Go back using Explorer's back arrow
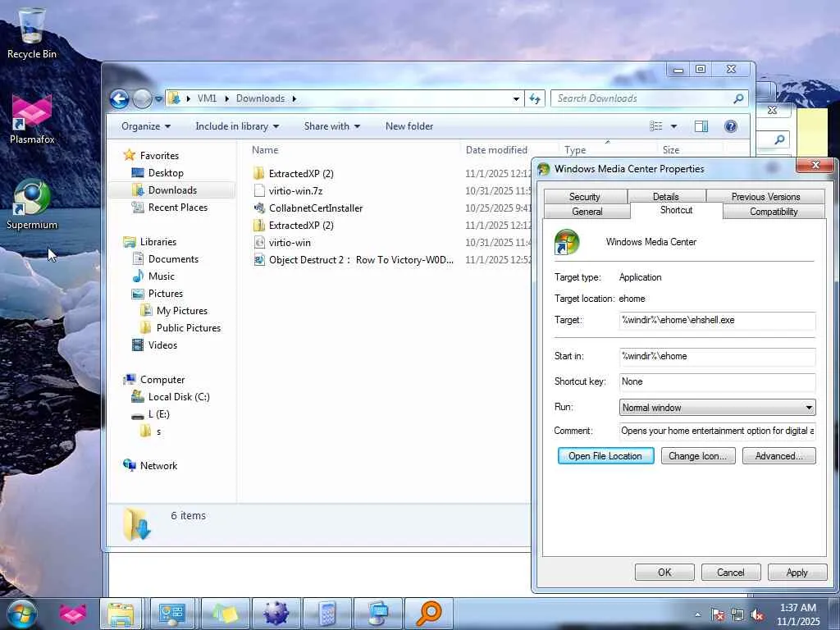This screenshot has height=630, width=840. click(120, 98)
